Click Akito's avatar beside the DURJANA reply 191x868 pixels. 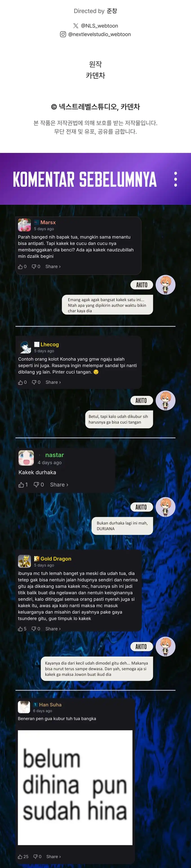(165, 507)
